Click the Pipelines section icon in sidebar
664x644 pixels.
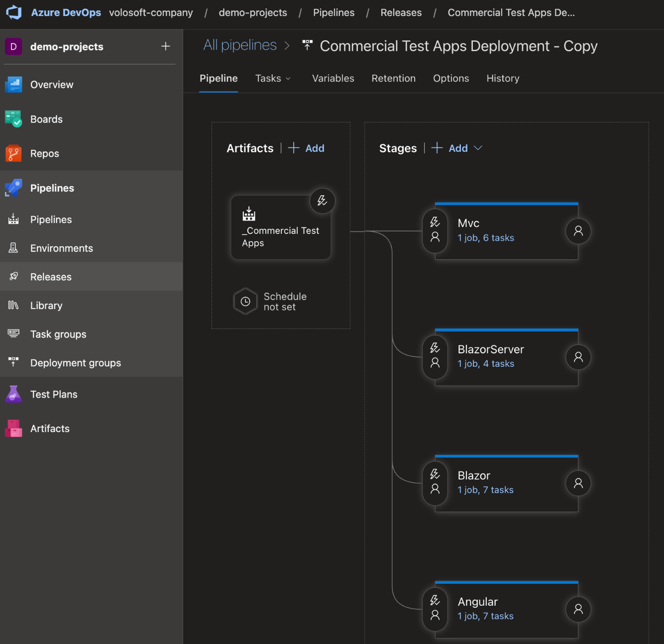tap(13, 188)
